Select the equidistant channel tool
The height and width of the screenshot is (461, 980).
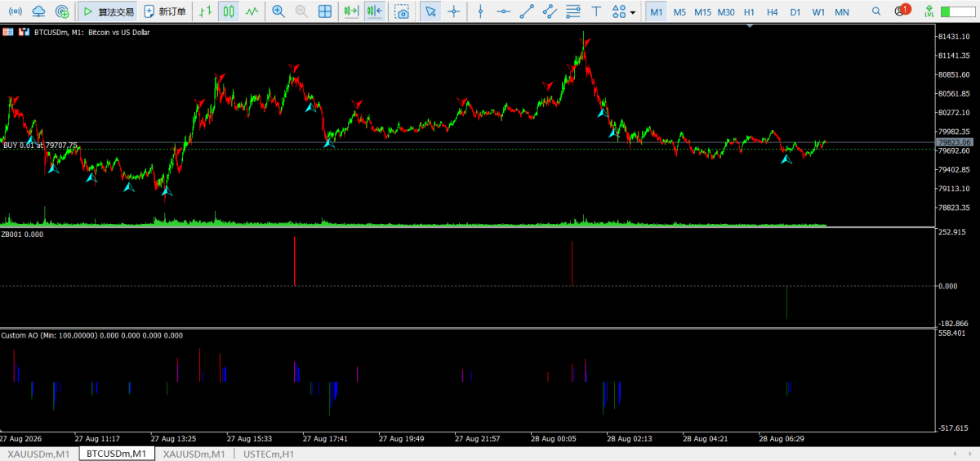[x=550, y=11]
